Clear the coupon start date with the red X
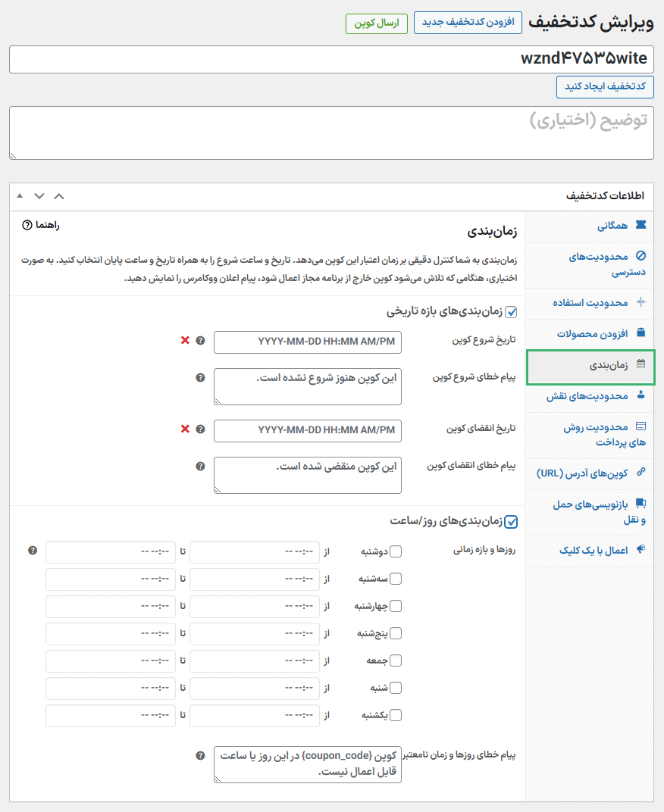664x812 pixels. (x=184, y=342)
